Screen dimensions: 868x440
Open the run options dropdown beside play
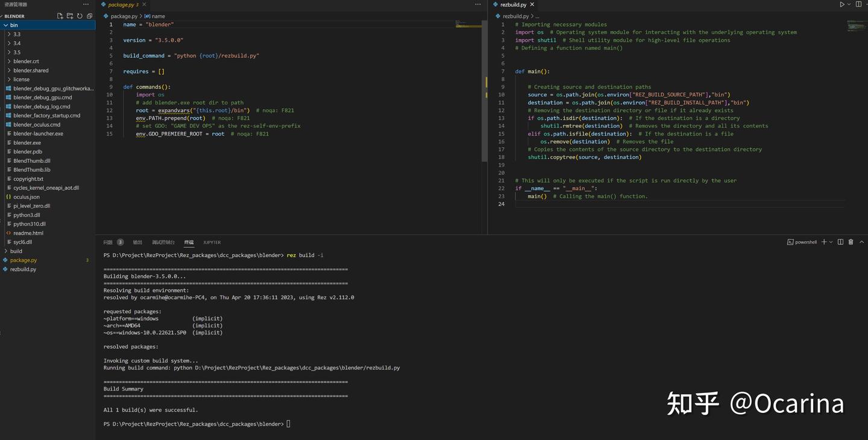849,4
